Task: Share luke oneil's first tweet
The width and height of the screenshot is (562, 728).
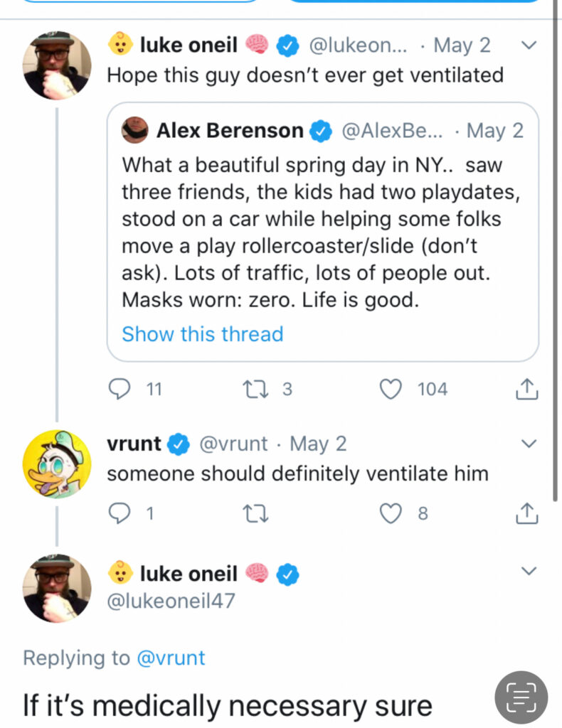Action: point(525,389)
